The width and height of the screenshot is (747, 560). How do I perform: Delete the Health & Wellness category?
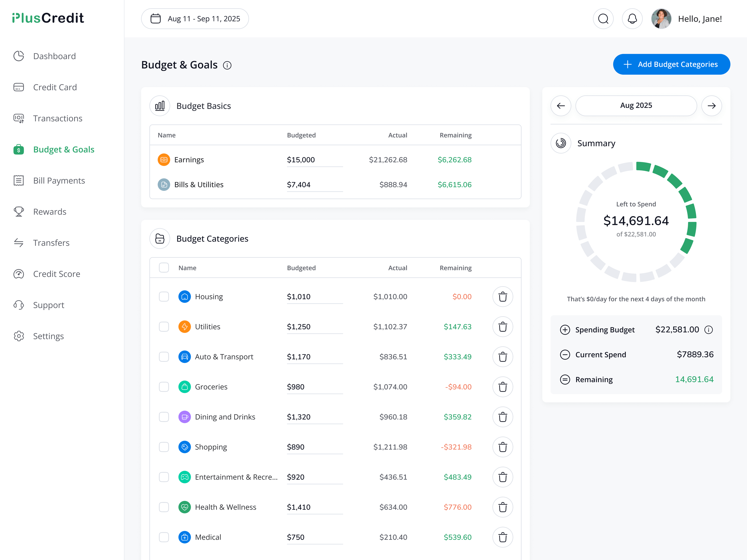pyautogui.click(x=502, y=507)
